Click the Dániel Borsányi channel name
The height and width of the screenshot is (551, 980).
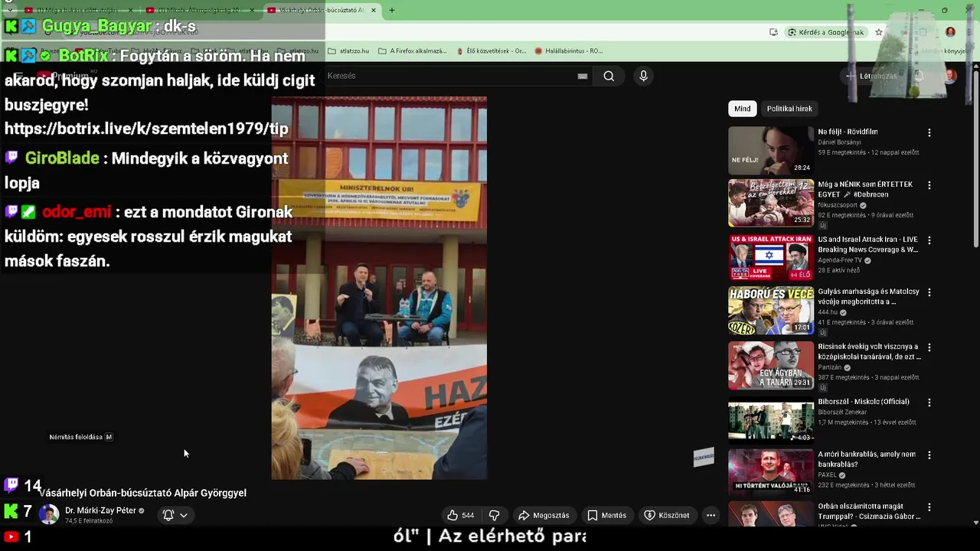(x=839, y=142)
